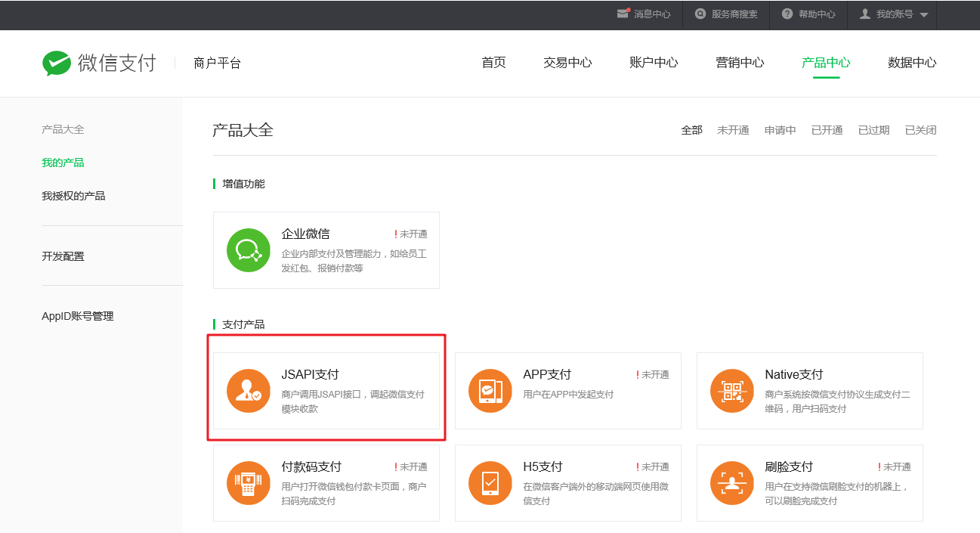Open the H5支付 product title
The image size is (980, 533).
543,466
